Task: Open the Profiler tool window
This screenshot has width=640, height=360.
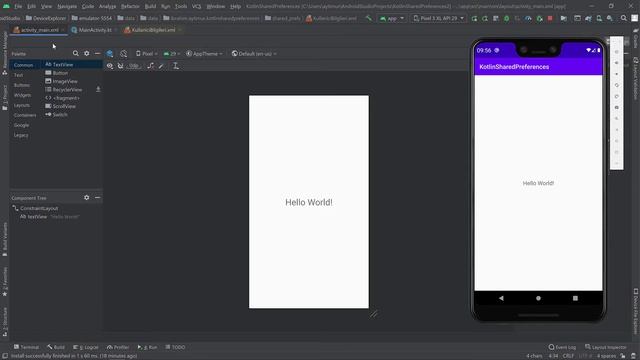Action: pos(118,347)
